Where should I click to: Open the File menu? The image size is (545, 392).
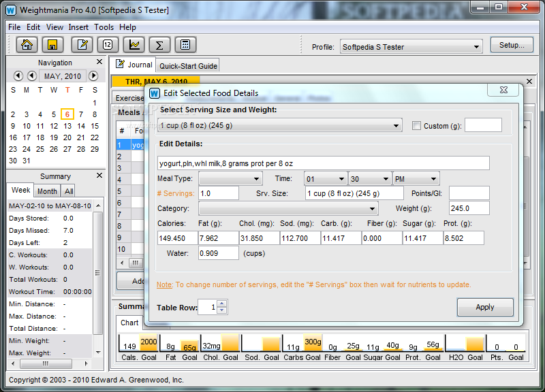14,27
